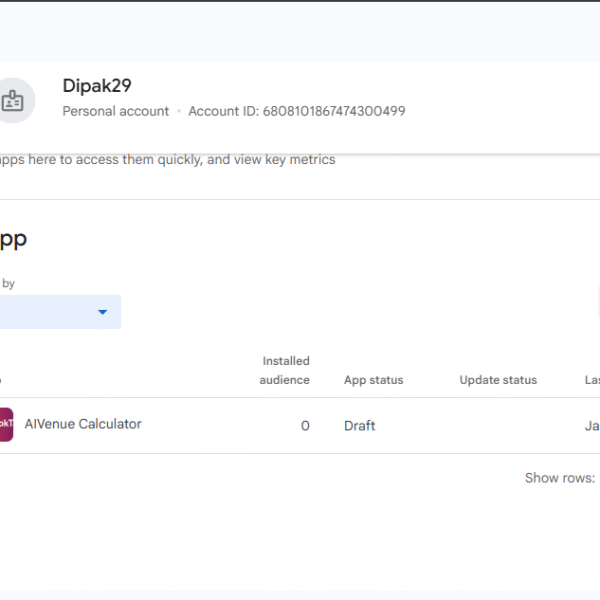
Task: Click the date cell starting with Ja
Action: (592, 426)
